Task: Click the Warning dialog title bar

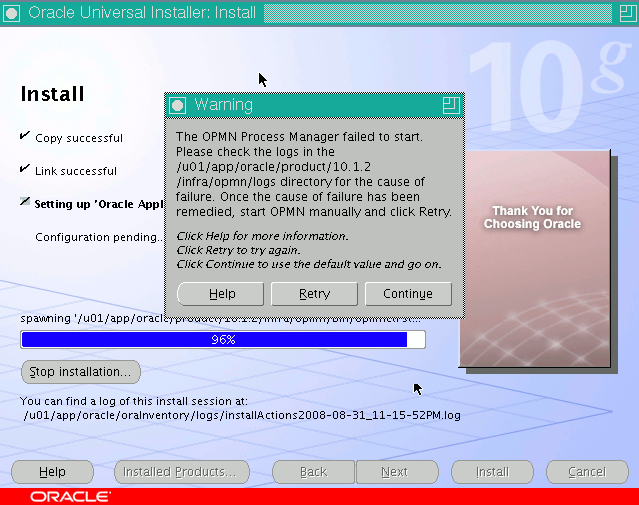Action: pyautogui.click(x=314, y=105)
